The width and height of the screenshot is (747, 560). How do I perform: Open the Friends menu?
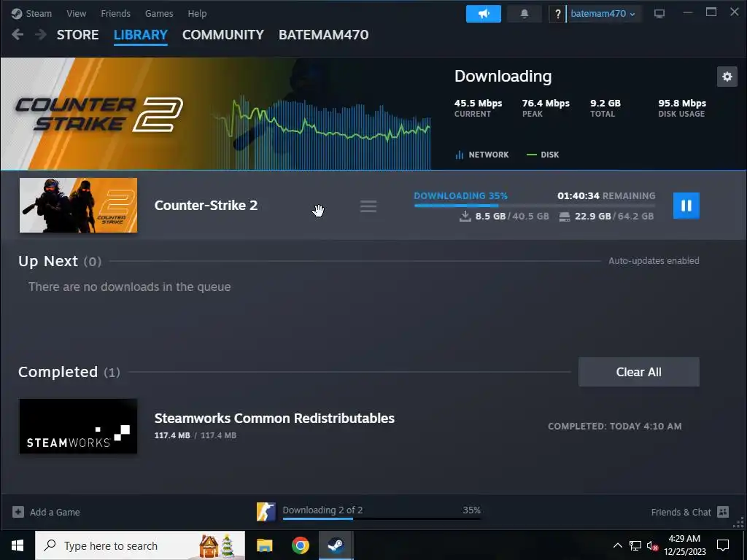115,14
